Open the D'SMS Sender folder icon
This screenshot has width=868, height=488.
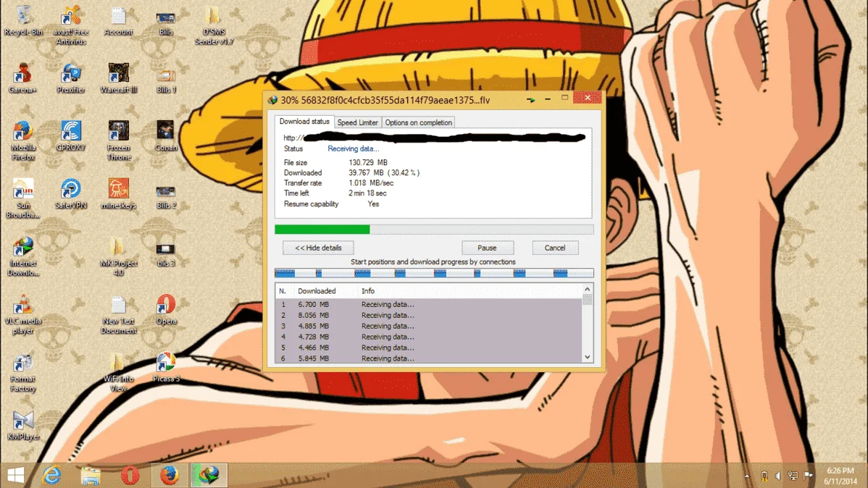click(214, 25)
